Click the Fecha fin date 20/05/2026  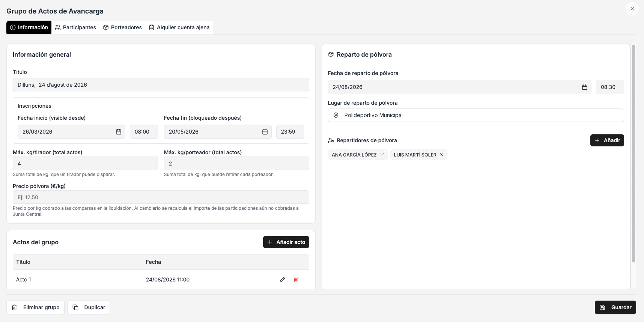click(x=218, y=132)
